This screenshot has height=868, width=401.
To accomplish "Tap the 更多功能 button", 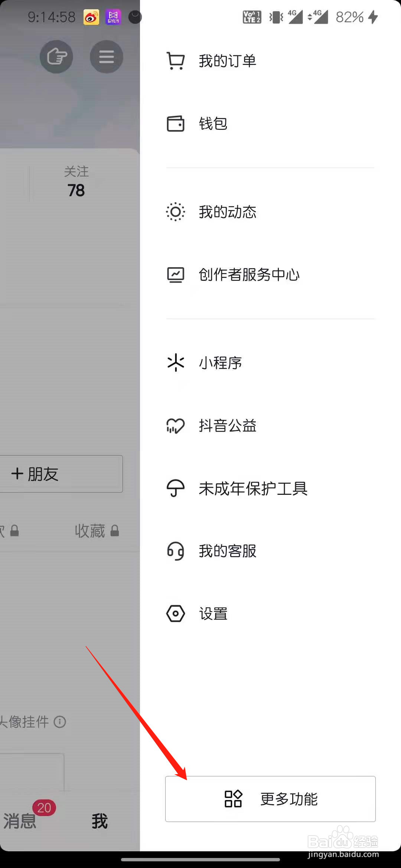I will [270, 799].
